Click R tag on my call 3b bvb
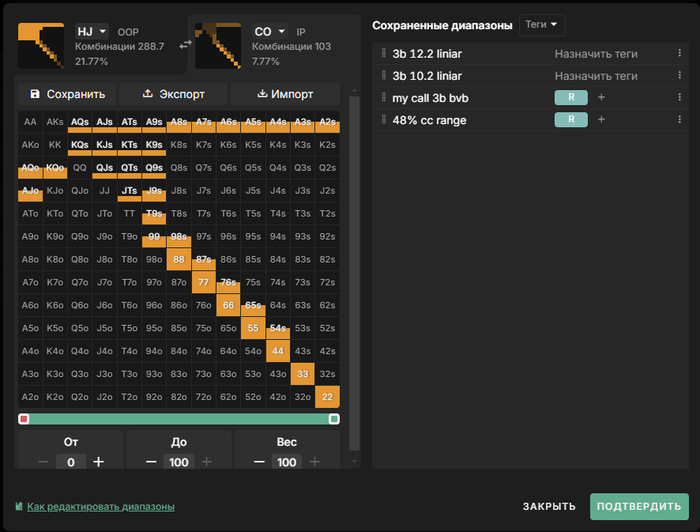 [x=571, y=97]
